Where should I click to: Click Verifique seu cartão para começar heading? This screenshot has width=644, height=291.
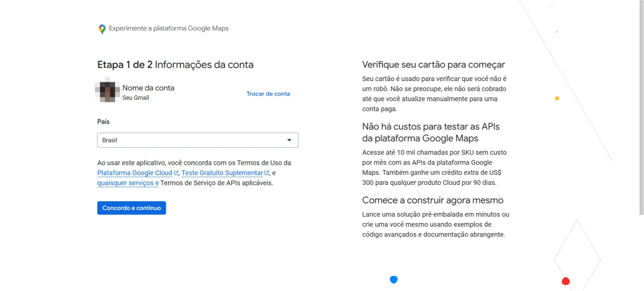(434, 65)
